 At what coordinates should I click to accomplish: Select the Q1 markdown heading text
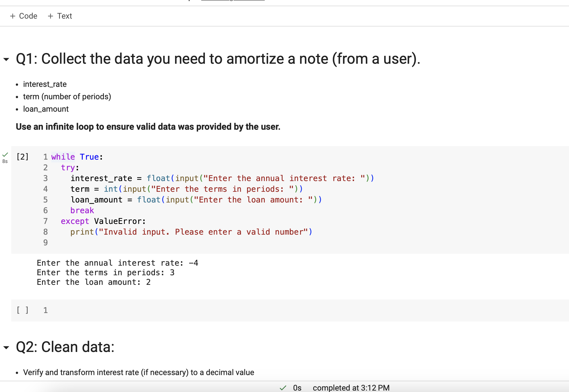[x=217, y=58]
